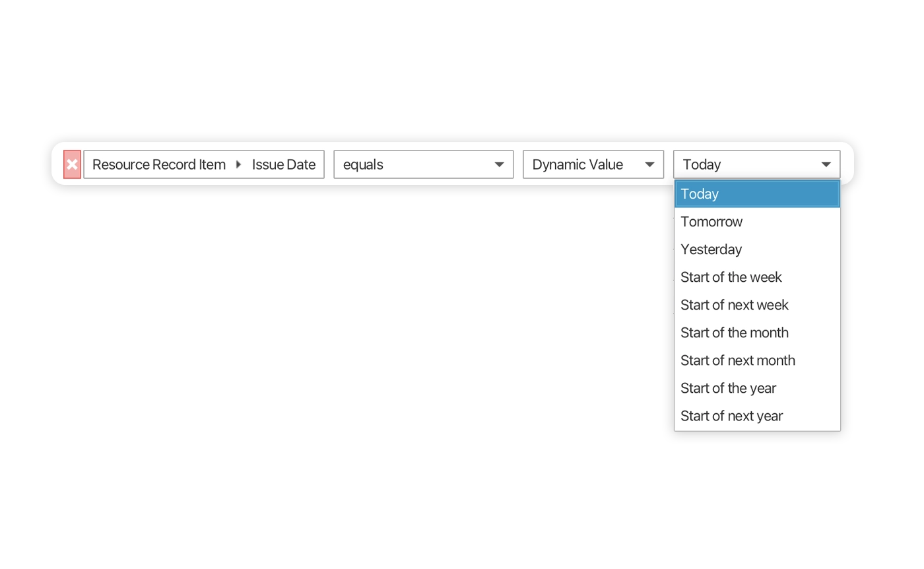Image resolution: width=924 pixels, height=569 pixels.
Task: Expand the Dynamic Value type arrow
Action: point(649,164)
